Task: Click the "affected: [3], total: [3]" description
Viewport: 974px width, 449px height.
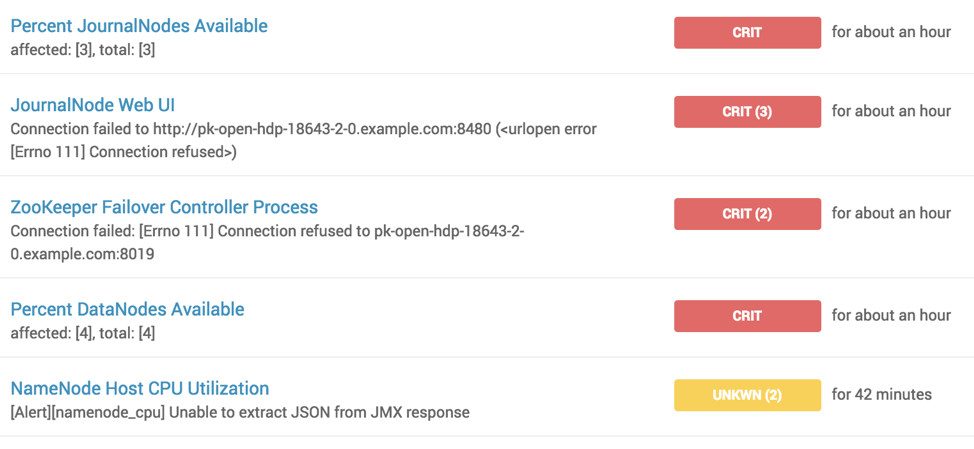Action: coord(83,49)
